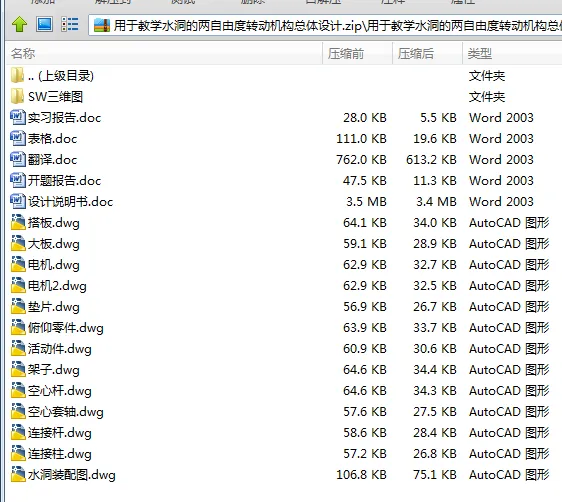The width and height of the screenshot is (562, 502).
Task: Click file name 架子.dwg
Action: (54, 370)
